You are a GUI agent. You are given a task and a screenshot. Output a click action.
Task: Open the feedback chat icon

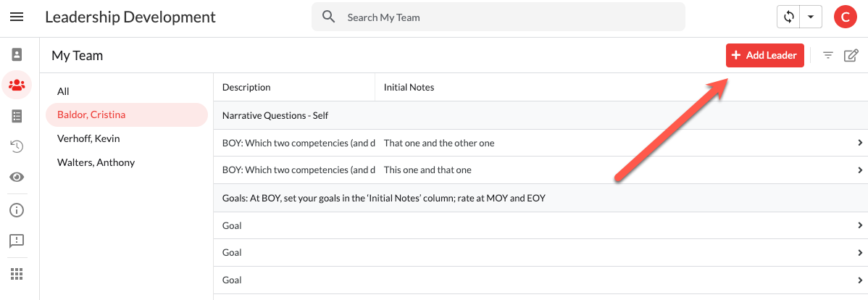tap(17, 241)
